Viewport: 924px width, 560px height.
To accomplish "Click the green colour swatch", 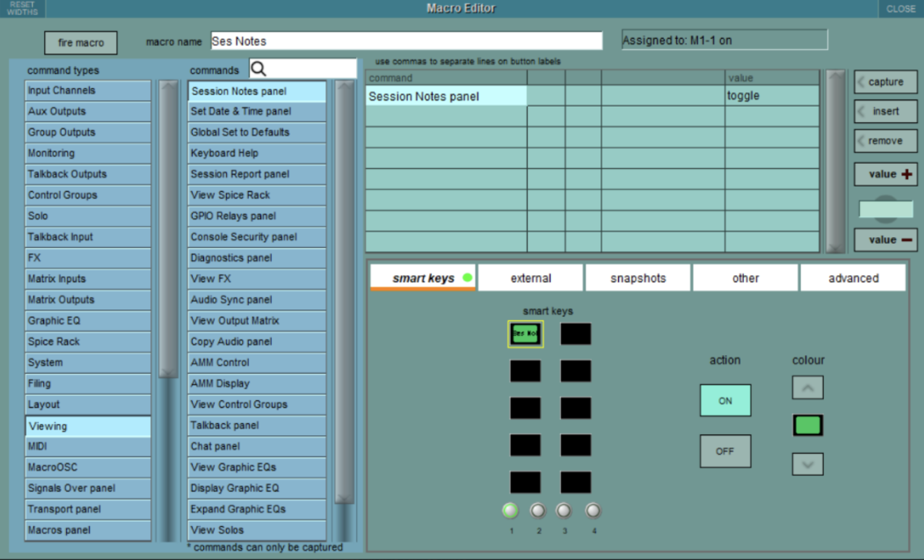I will pos(807,425).
